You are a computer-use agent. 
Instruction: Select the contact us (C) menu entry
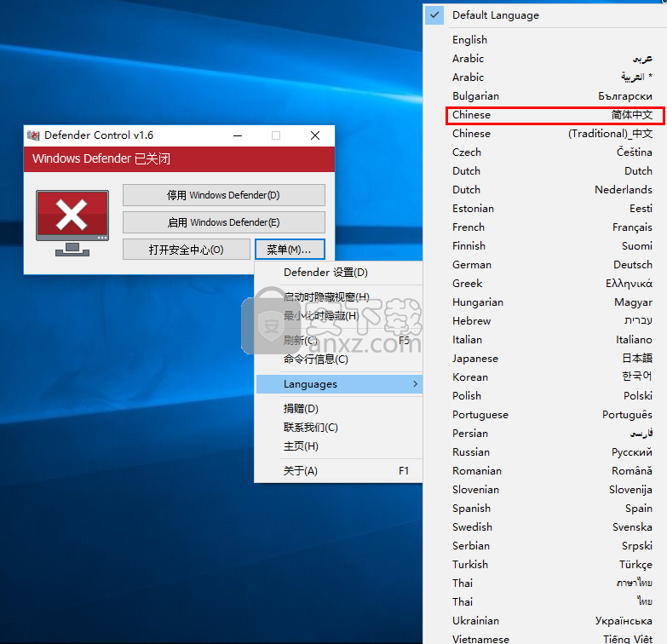tap(339, 428)
